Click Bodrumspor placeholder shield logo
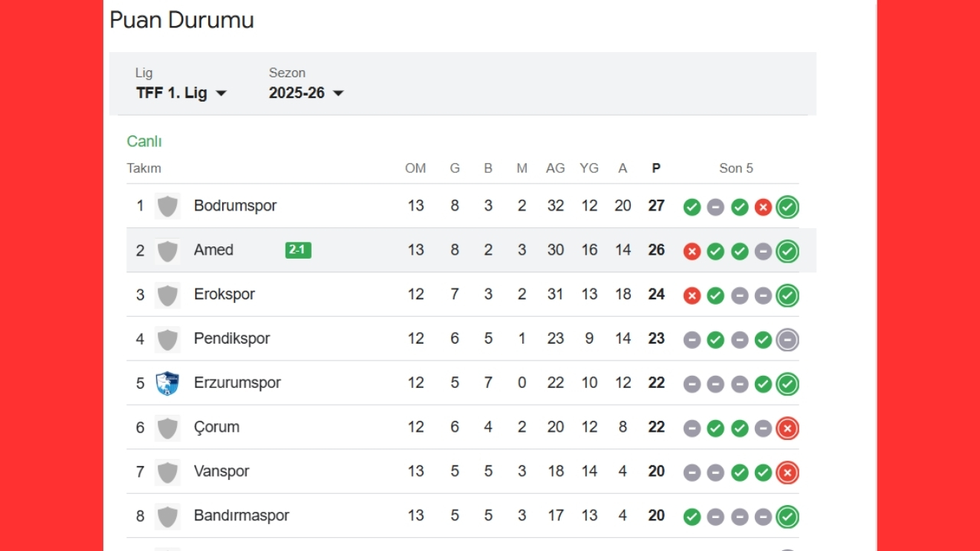980x551 pixels. (x=167, y=206)
